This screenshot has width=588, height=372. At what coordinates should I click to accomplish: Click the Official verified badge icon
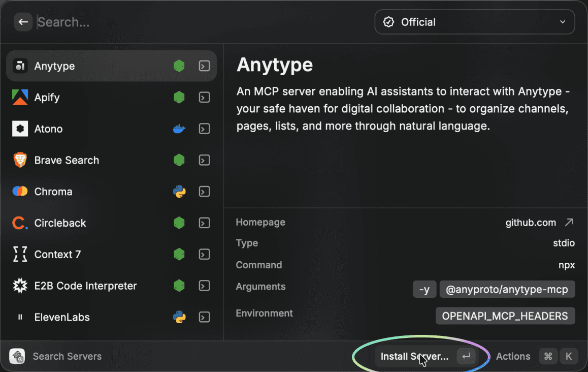[x=388, y=22]
